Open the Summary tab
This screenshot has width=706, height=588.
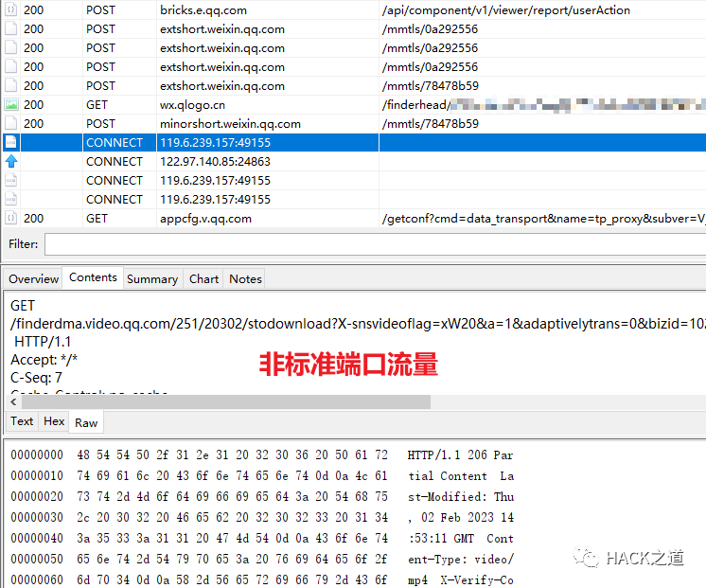[152, 279]
